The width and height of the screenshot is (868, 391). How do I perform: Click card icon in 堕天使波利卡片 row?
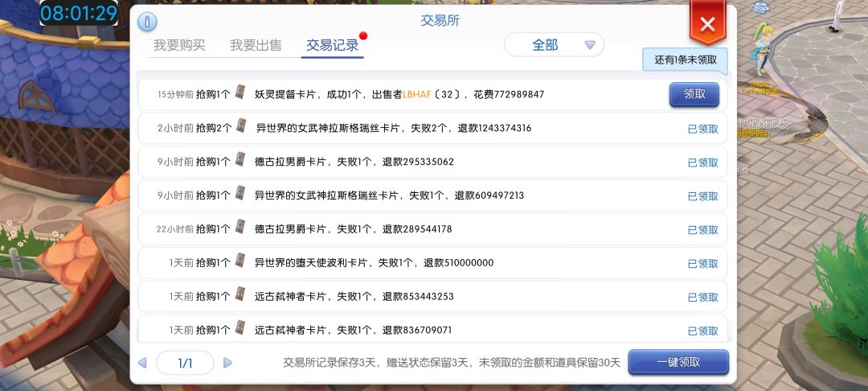240,261
